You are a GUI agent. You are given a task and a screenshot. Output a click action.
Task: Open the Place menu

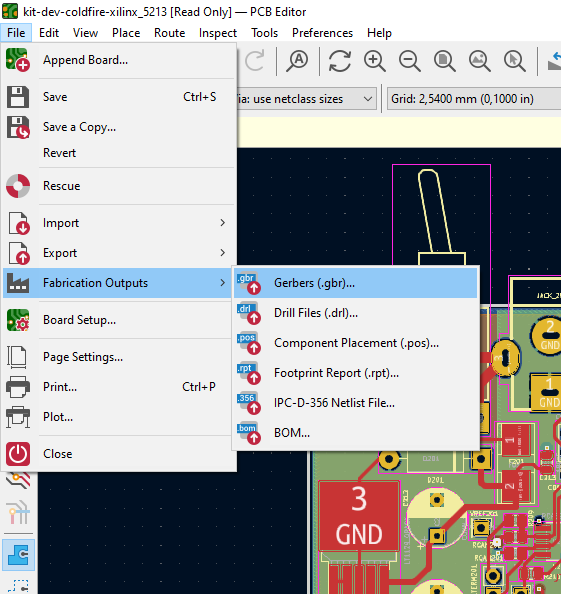point(126,33)
